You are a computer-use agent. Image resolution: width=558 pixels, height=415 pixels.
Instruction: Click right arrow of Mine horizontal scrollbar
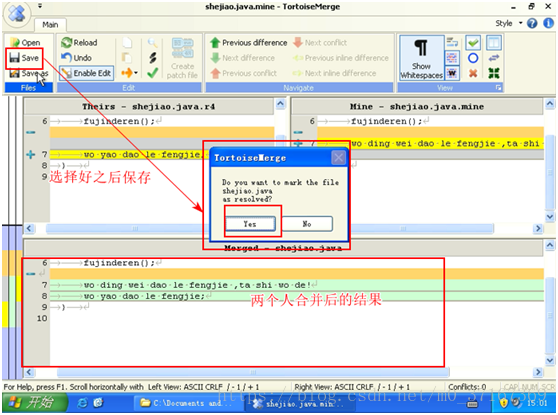click(x=538, y=228)
